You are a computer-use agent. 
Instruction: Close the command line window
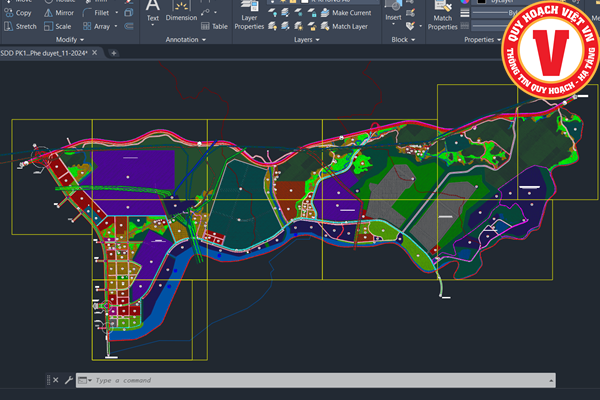[56, 380]
